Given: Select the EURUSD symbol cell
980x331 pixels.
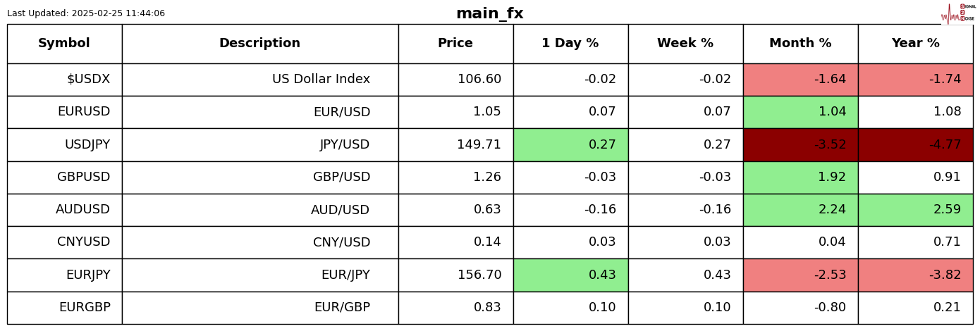Looking at the screenshot, I should point(84,112).
